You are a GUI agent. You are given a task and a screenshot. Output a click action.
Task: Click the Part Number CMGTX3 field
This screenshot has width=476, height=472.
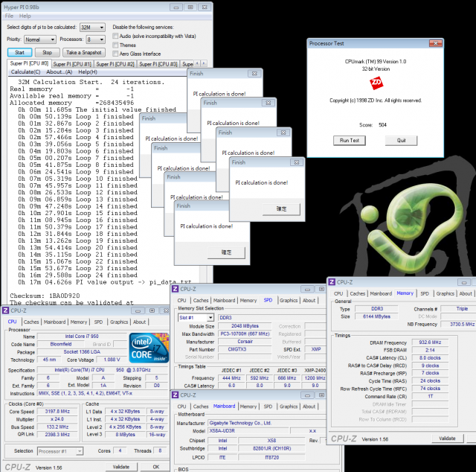point(245,349)
